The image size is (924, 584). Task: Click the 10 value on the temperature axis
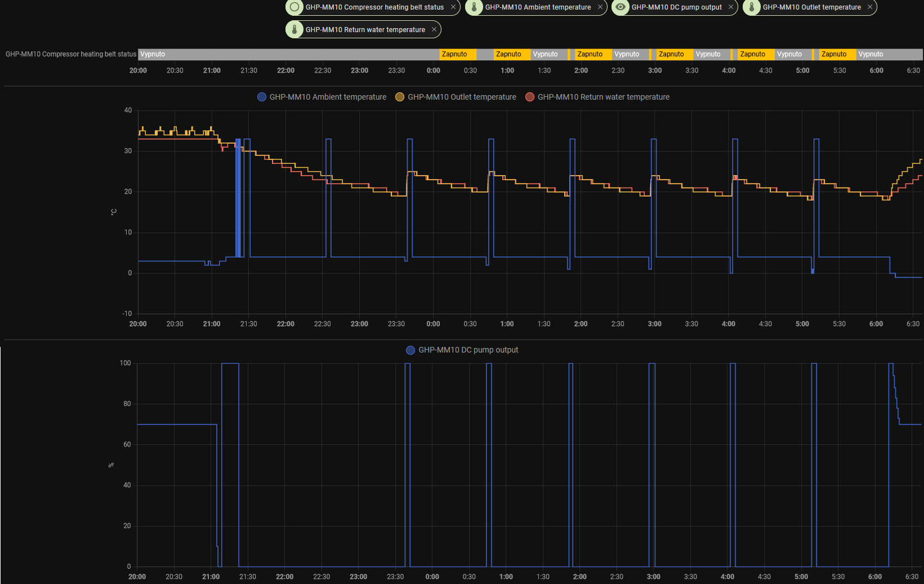coord(128,232)
